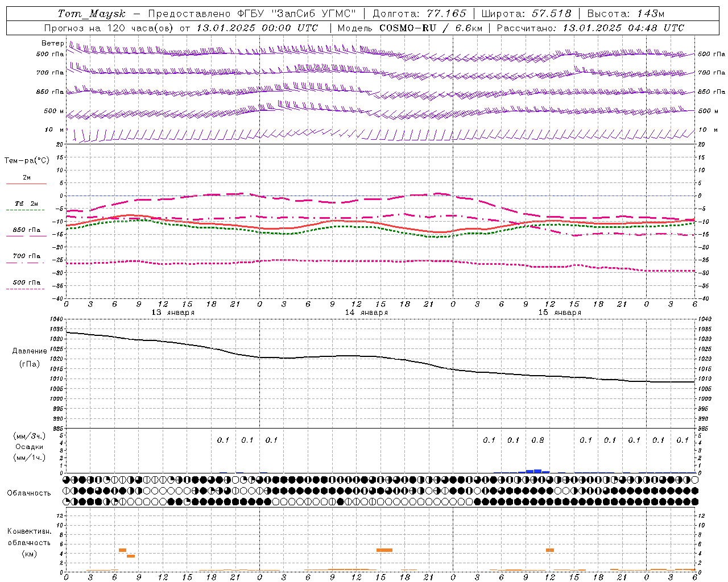Click the left '700 гПа' wind level label

click(x=50, y=73)
